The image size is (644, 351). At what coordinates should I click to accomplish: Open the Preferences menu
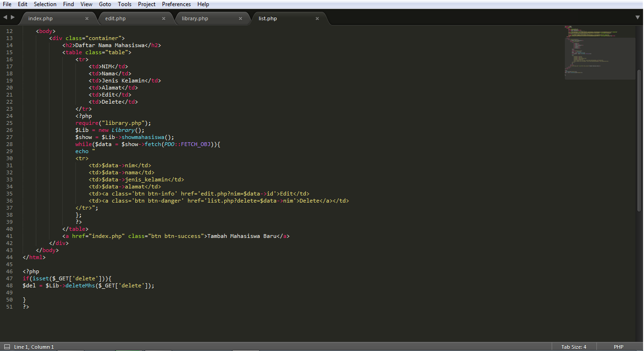pos(176,4)
